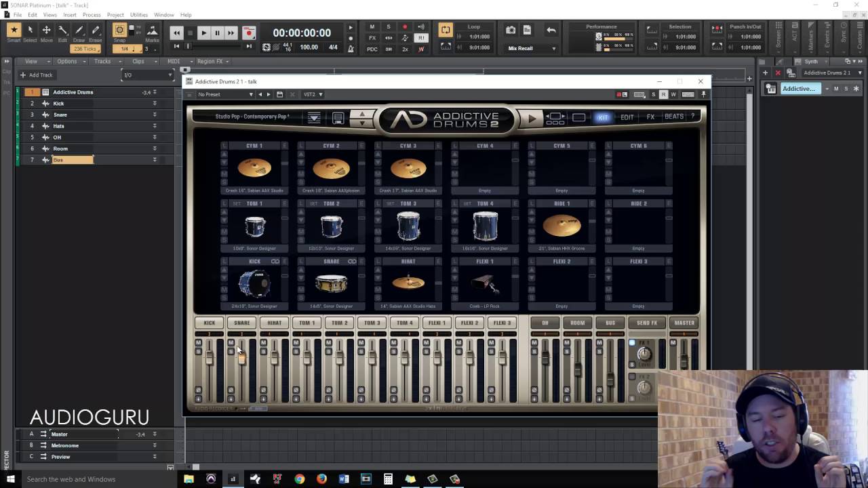Click the KICK mixer channel button
This screenshot has height=488, width=868.
tap(210, 323)
